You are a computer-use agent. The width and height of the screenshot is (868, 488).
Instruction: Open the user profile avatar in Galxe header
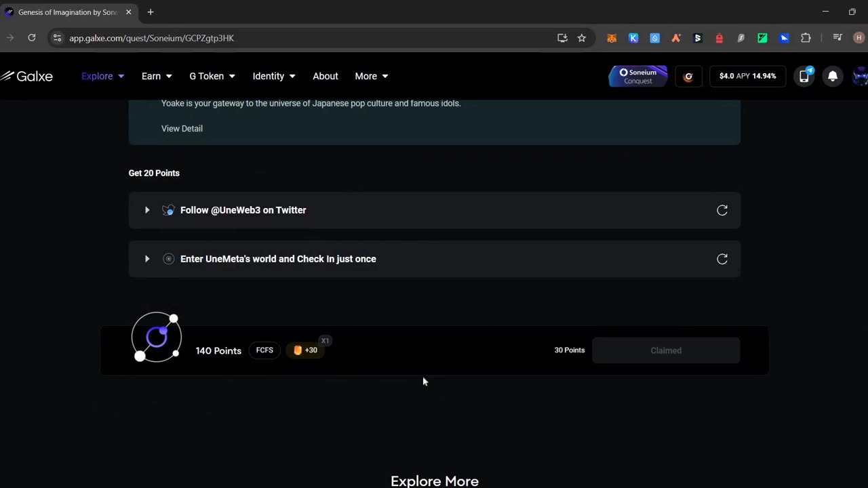click(860, 77)
